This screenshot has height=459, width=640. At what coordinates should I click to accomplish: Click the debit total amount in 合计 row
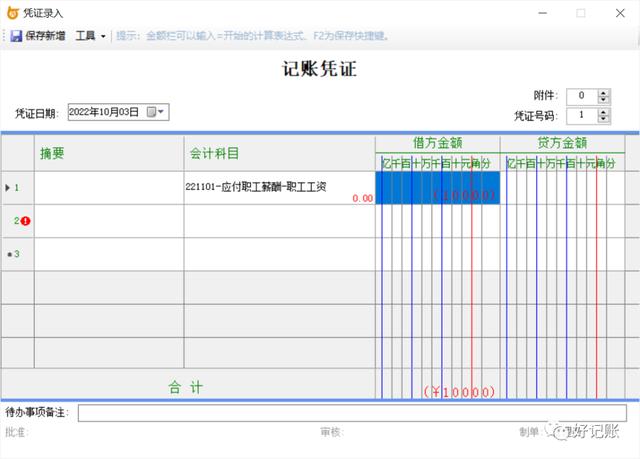click(x=459, y=392)
